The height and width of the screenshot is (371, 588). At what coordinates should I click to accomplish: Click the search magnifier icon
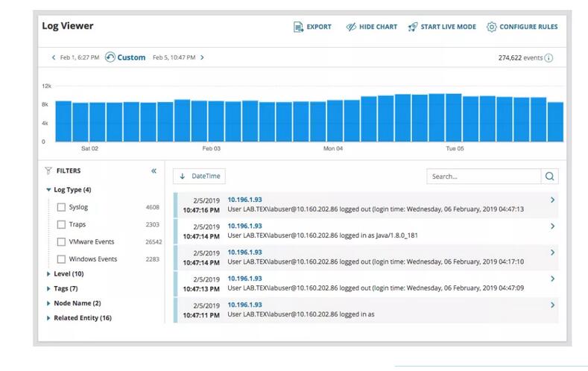point(549,177)
